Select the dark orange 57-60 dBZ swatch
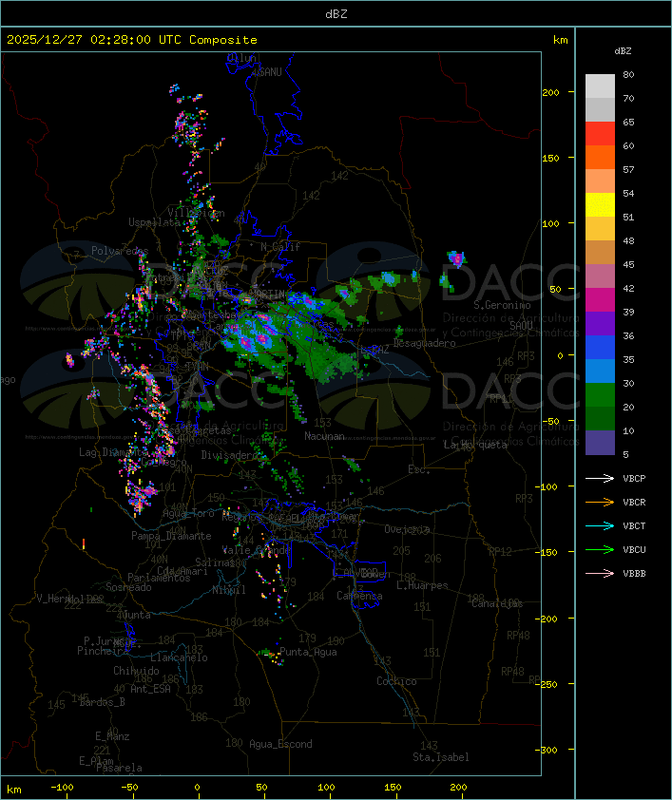The height and width of the screenshot is (800, 672). click(600, 157)
